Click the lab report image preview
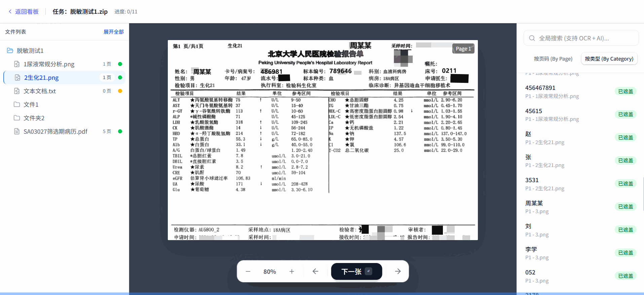The height and width of the screenshot is (295, 644). [323, 140]
